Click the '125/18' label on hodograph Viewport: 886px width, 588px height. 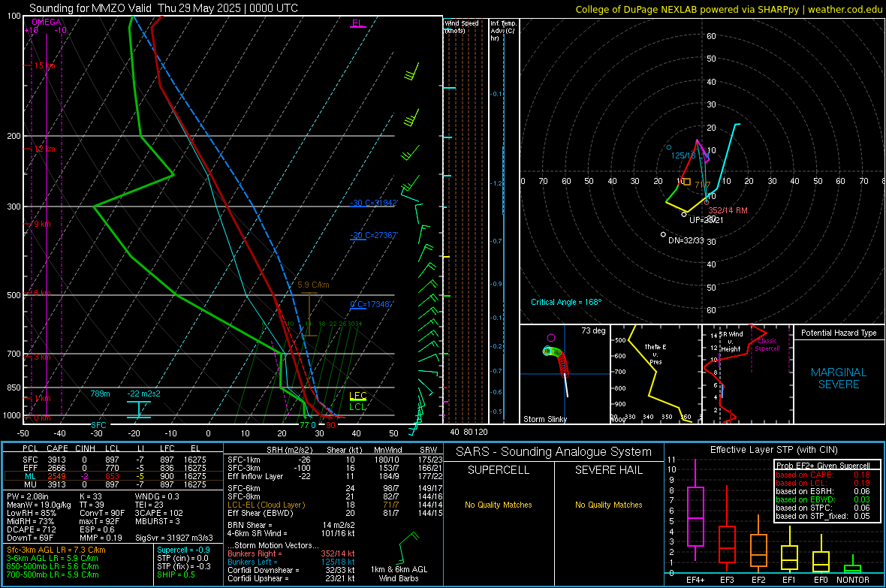683,155
